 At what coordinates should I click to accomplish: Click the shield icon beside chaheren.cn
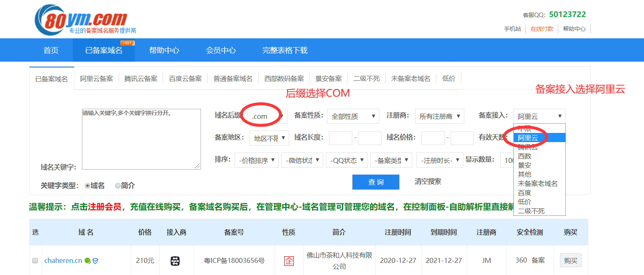click(95, 261)
